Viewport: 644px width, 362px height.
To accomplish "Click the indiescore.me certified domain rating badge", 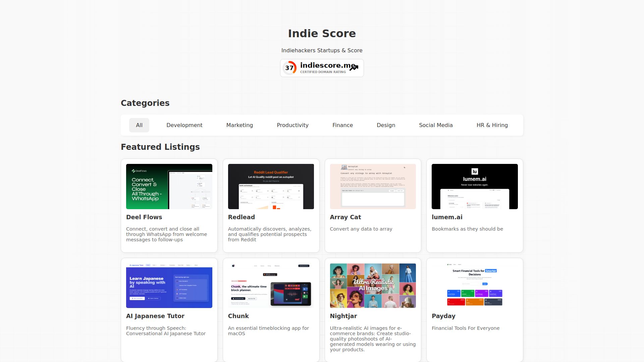I will (322, 68).
